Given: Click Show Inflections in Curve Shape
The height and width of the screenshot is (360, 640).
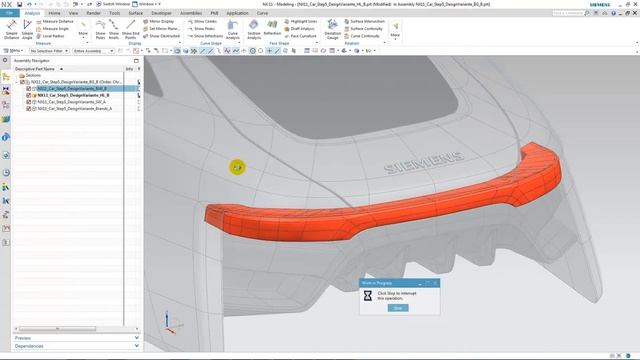Looking at the screenshot, I should [x=205, y=36].
